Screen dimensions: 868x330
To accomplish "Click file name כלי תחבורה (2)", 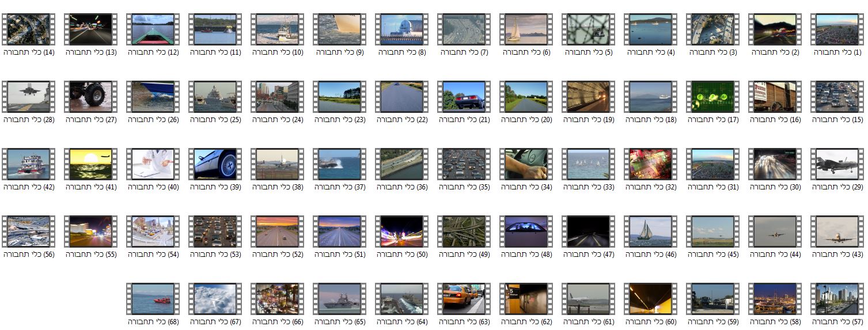I will [775, 52].
